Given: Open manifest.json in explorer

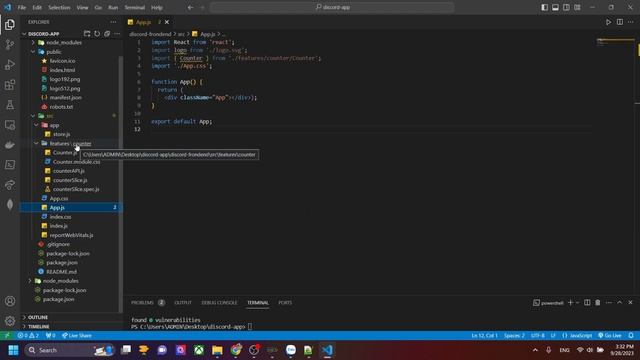Looking at the screenshot, I should tap(65, 98).
